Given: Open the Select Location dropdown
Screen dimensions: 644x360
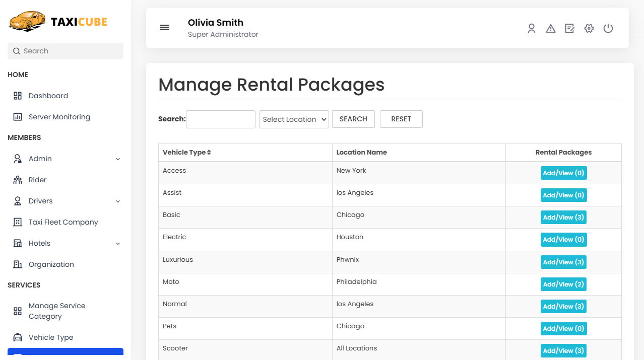Looking at the screenshot, I should [294, 119].
